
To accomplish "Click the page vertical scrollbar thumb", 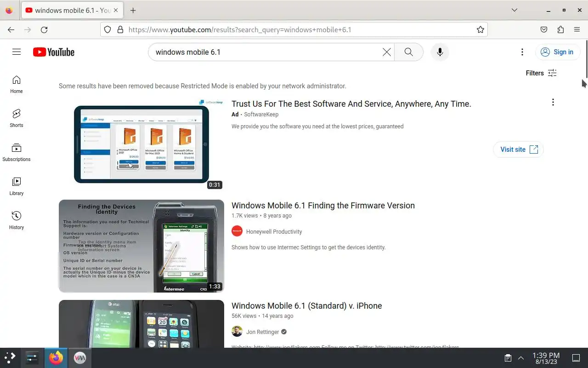I will coord(586,59).
